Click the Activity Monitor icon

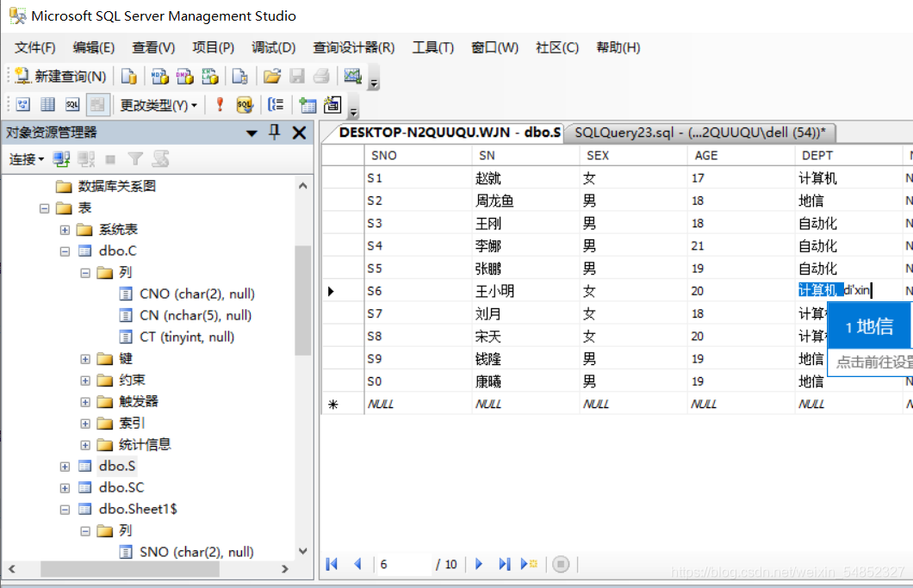point(353,77)
